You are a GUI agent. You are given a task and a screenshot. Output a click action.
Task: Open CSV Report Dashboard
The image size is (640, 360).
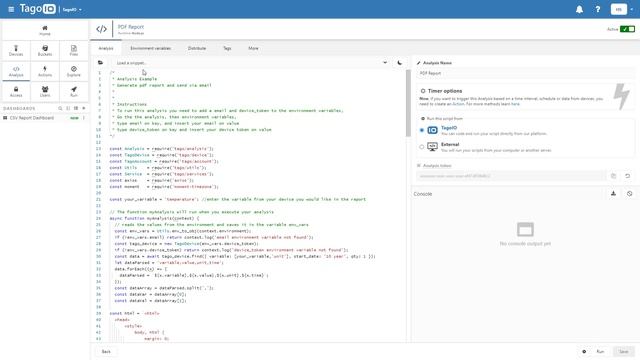(32, 118)
